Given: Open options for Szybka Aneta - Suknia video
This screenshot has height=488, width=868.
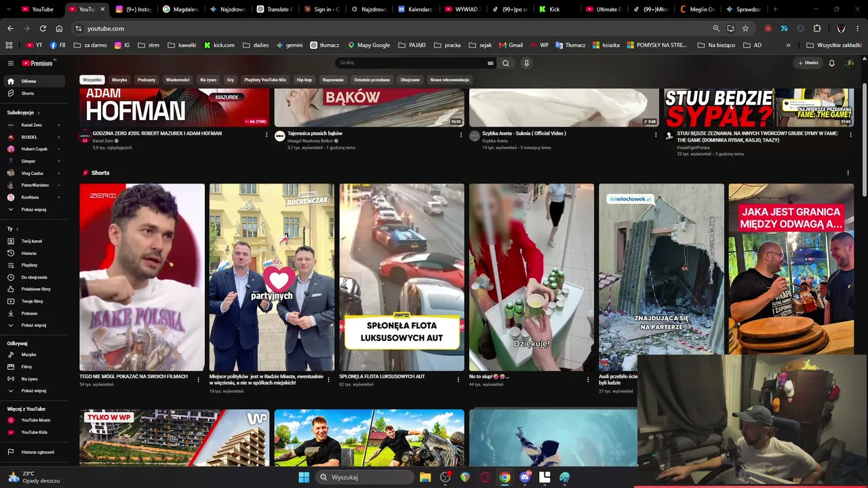Looking at the screenshot, I should (656, 134).
